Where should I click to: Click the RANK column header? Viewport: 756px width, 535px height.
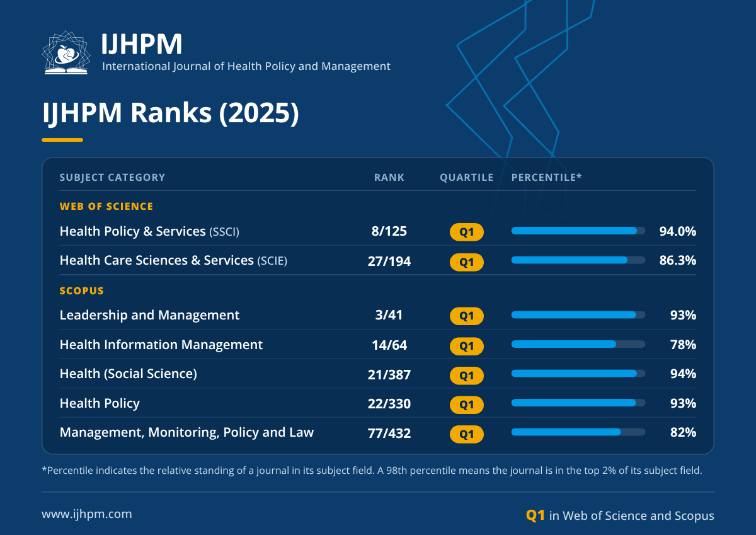coord(389,178)
